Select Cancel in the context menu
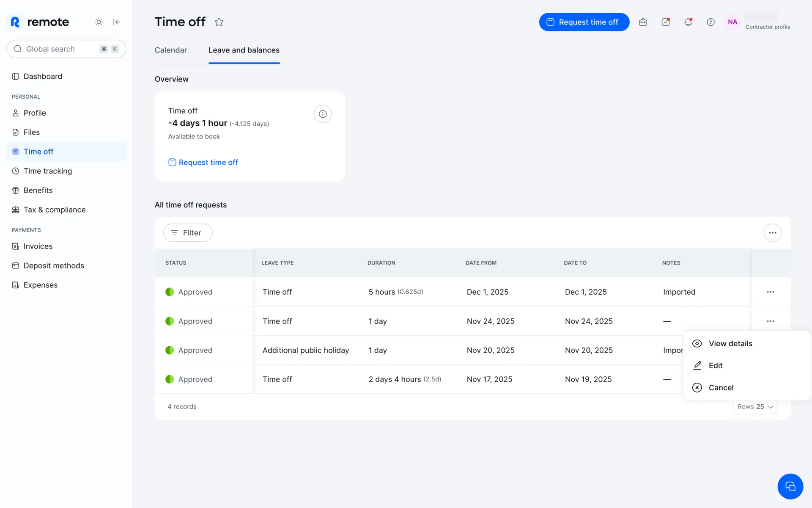The width and height of the screenshot is (812, 508). (721, 387)
